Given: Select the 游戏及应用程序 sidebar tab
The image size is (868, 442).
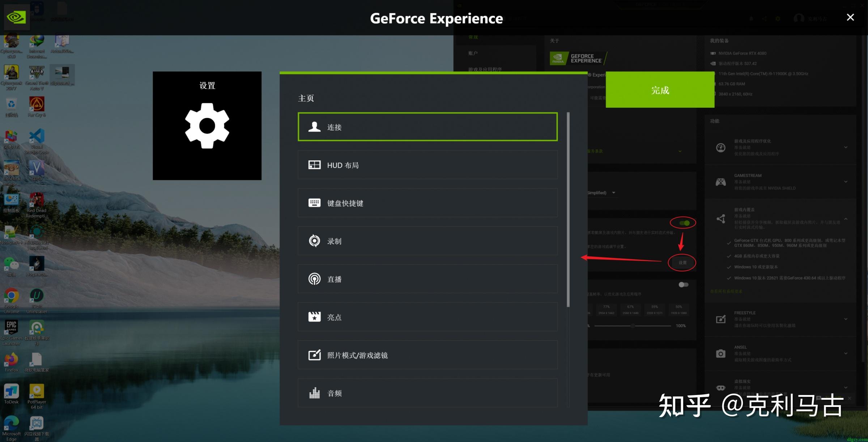Looking at the screenshot, I should [x=485, y=69].
